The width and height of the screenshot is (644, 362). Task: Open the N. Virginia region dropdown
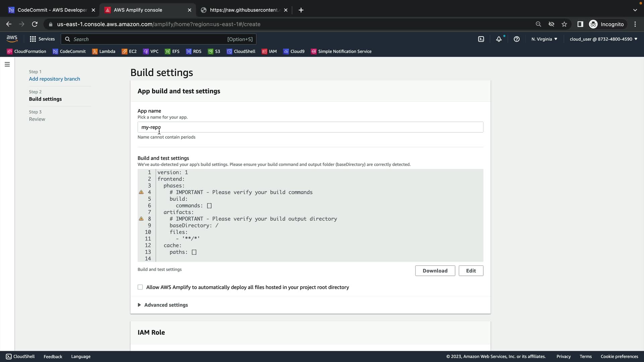click(x=544, y=39)
